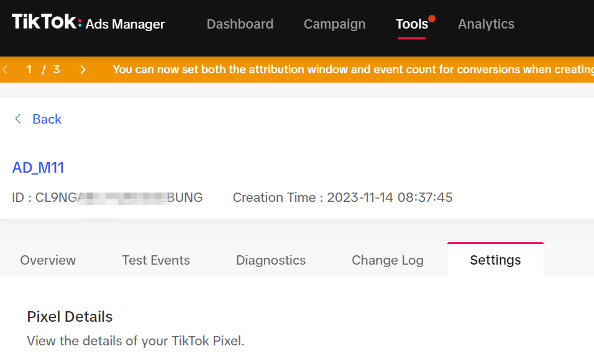The height and width of the screenshot is (364, 594).
Task: Click the left arrow on the announcement banner
Action: [x=5, y=70]
